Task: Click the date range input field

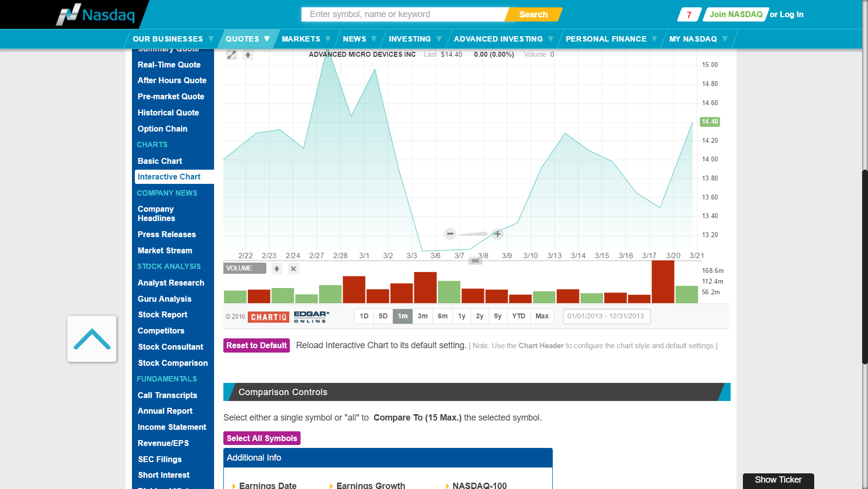Action: point(607,316)
